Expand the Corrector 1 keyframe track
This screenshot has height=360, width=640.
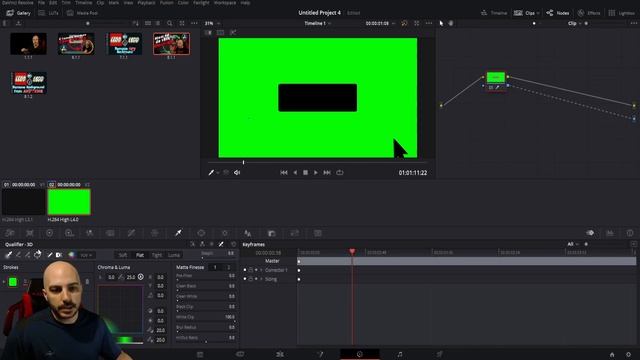tap(261, 270)
